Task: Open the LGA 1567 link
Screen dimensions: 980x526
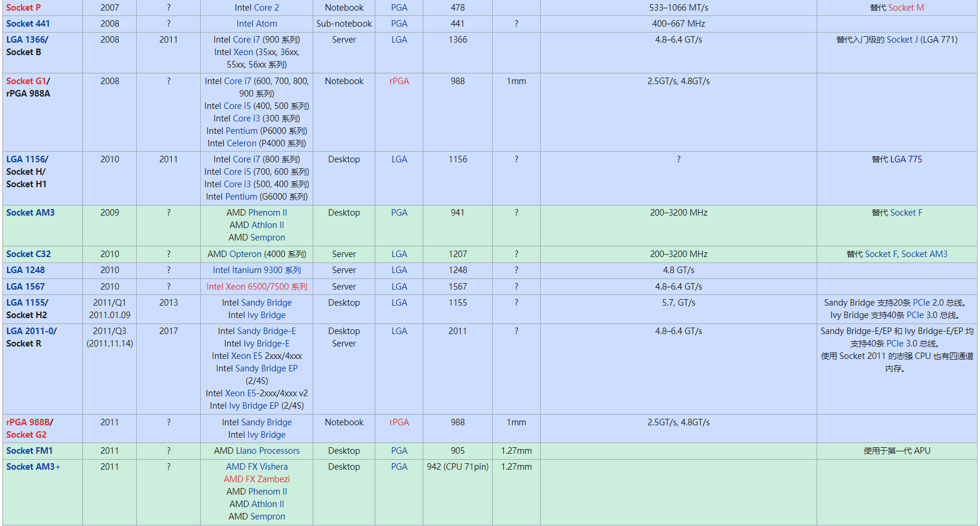Action: pos(25,287)
